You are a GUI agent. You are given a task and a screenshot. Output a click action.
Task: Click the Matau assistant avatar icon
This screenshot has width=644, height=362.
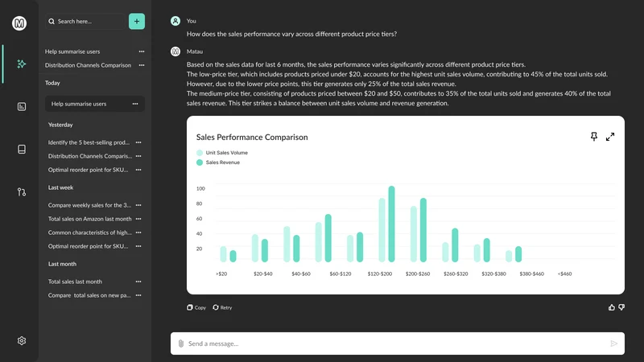pos(175,51)
